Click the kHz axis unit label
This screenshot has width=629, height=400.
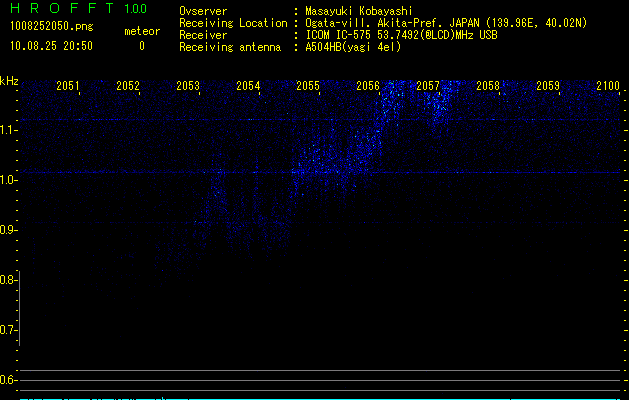9,81
